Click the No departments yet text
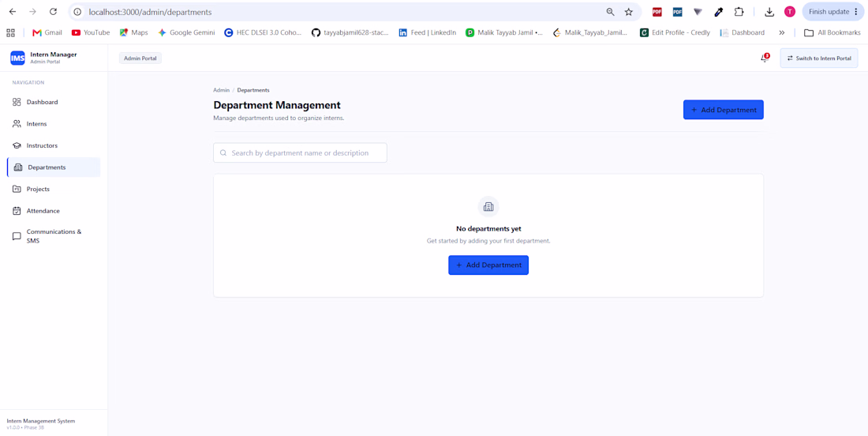 (488, 228)
